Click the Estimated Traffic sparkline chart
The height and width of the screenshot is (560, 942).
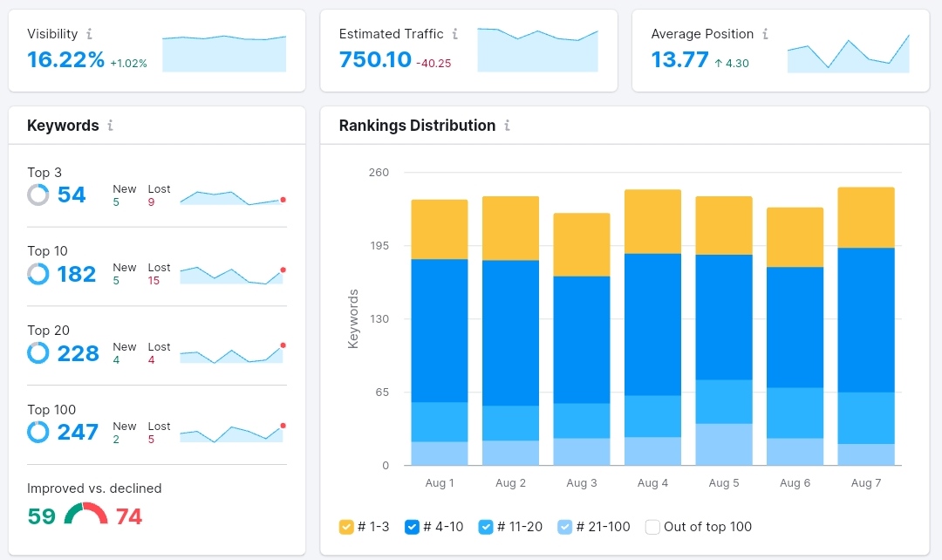(537, 50)
